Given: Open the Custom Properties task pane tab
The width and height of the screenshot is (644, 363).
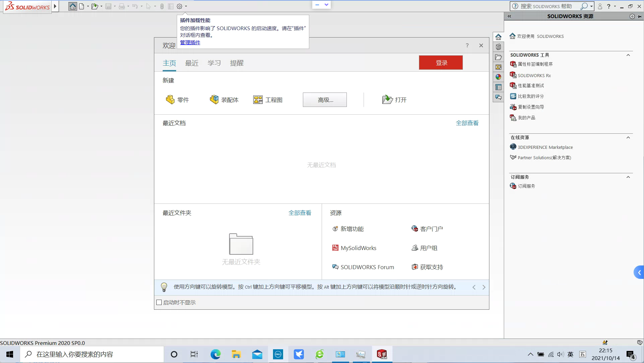Looking at the screenshot, I should (498, 87).
